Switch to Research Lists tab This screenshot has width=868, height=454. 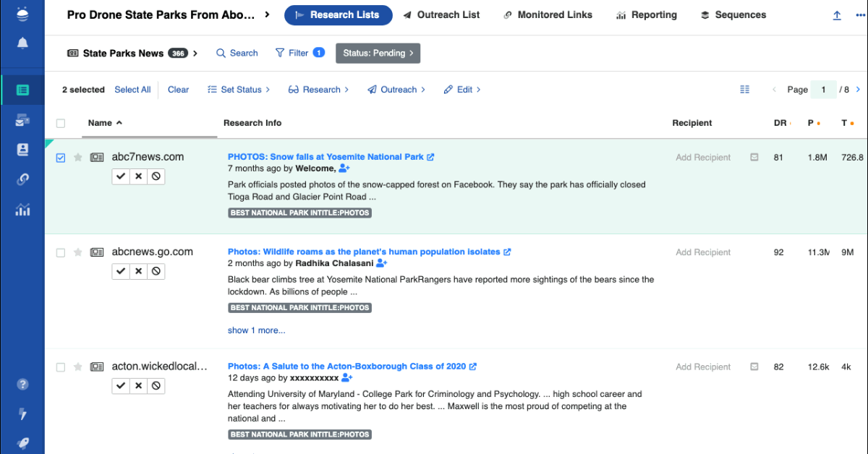pos(339,14)
